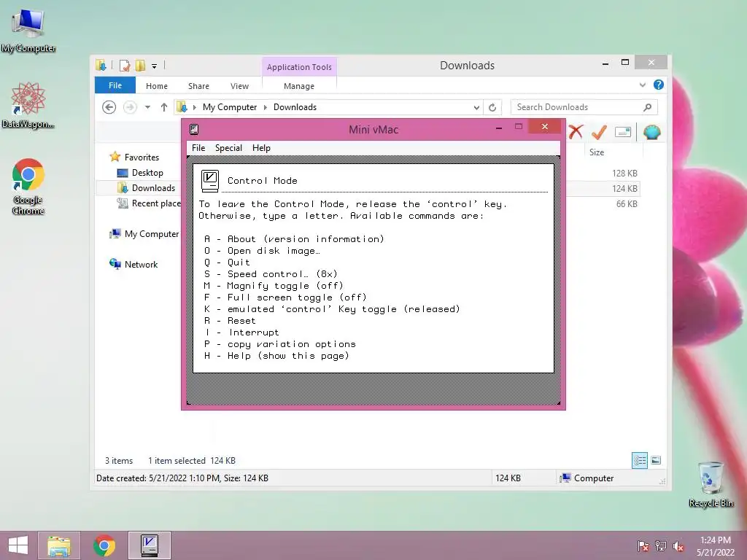This screenshot has height=560, width=747.
Task: Click the Size column header
Action: point(597,152)
